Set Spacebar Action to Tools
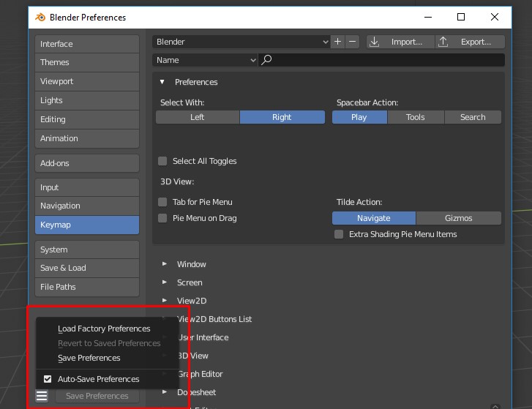The width and height of the screenshot is (532, 409). click(416, 117)
